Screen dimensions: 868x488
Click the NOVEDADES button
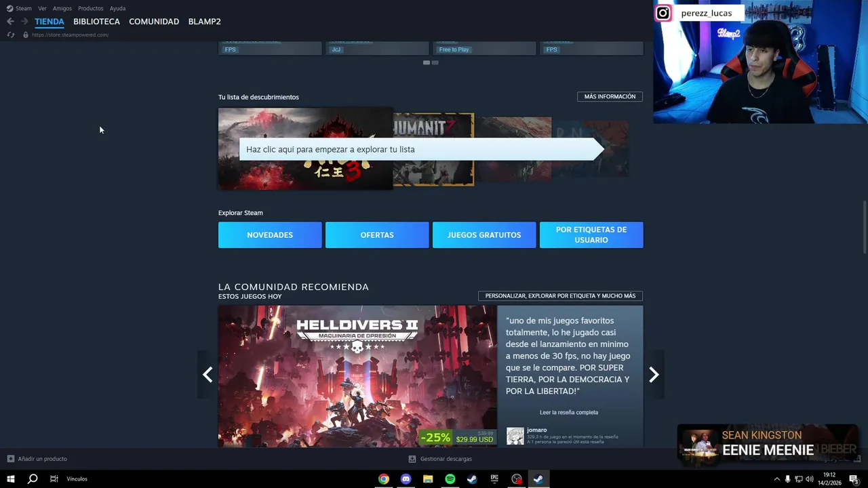[270, 235]
